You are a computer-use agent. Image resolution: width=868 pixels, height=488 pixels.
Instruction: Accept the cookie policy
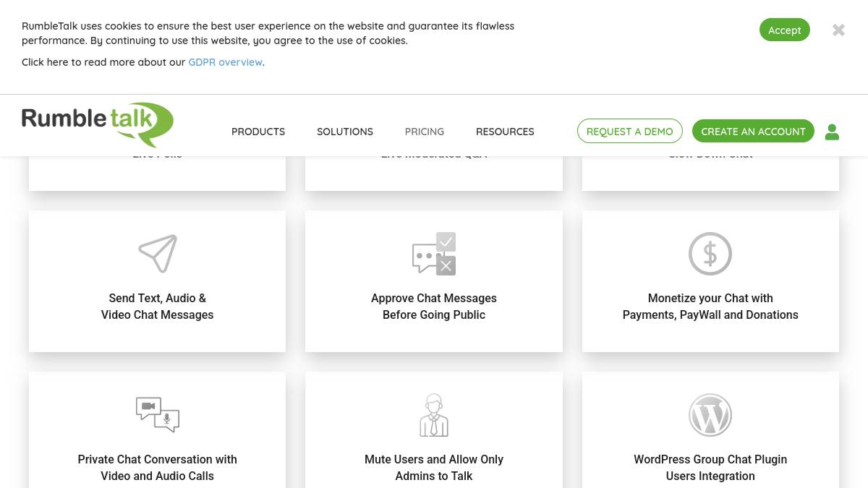[784, 30]
